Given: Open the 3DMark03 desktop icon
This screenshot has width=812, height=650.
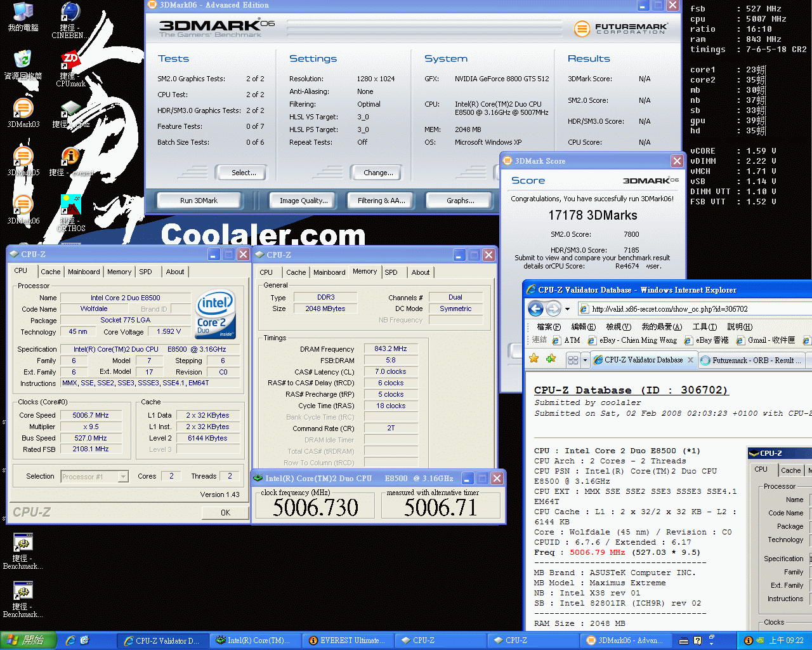Looking at the screenshot, I should (23, 112).
